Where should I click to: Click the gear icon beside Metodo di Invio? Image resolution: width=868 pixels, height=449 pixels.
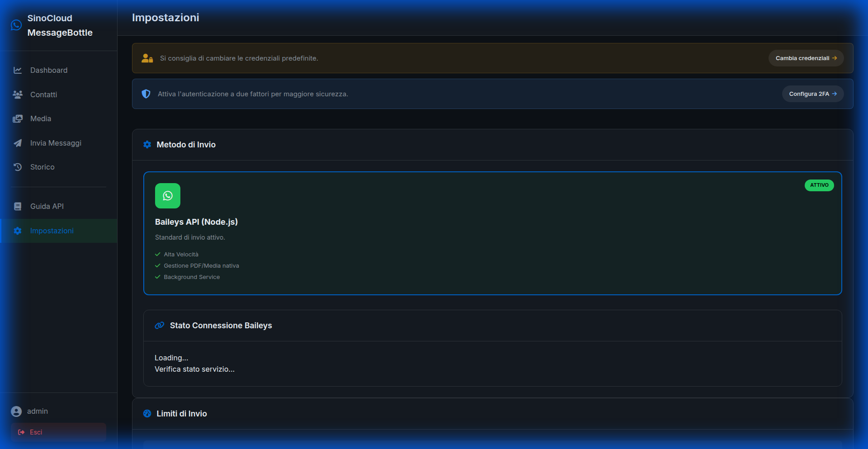click(147, 145)
